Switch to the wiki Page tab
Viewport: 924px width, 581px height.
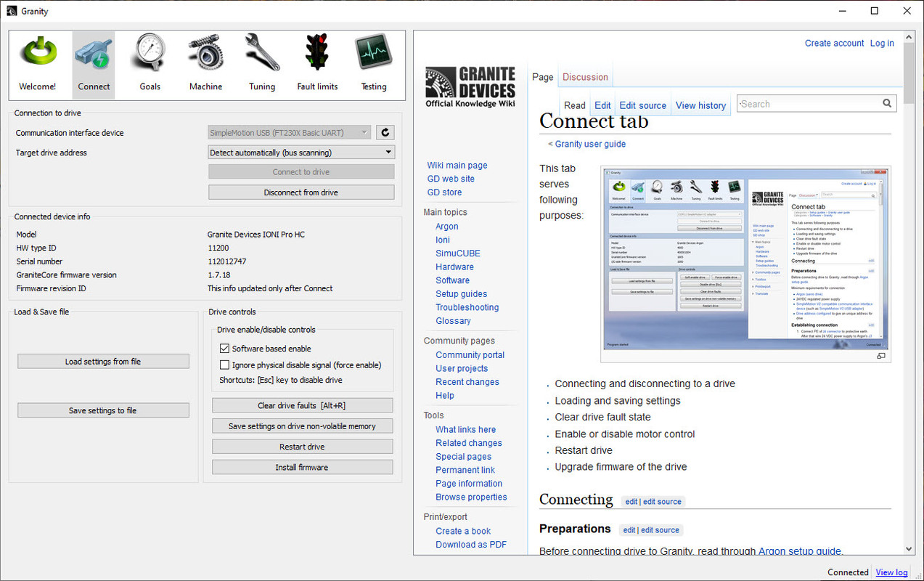point(543,77)
